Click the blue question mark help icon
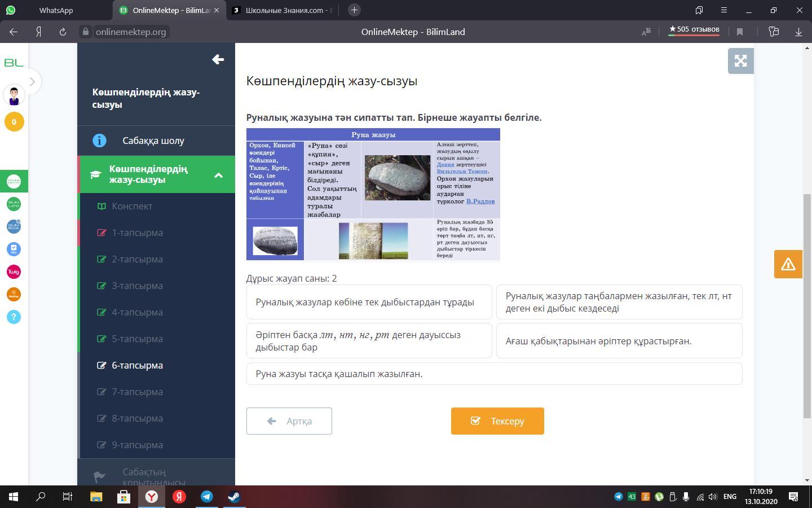812x508 pixels. pos(14,317)
